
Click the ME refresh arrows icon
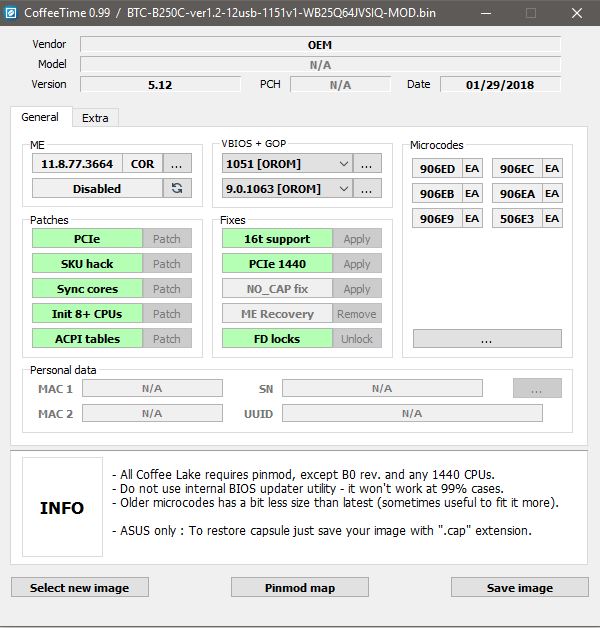point(177,188)
